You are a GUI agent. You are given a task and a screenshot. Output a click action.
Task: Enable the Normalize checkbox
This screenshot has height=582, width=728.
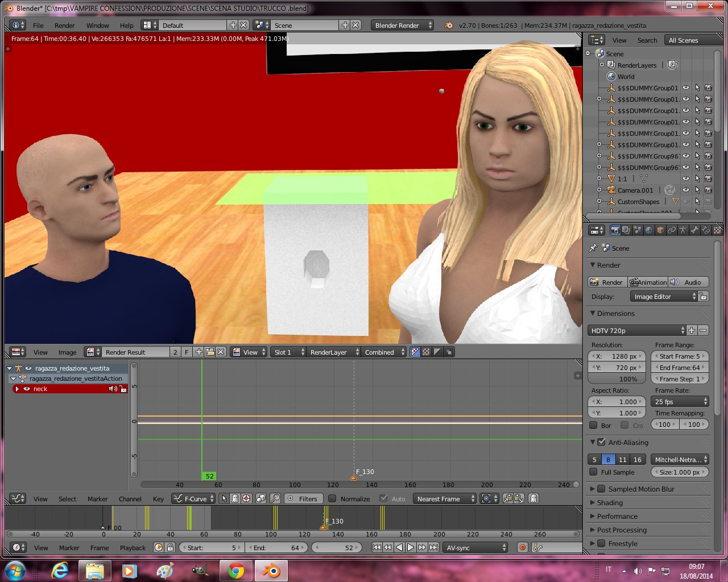pyautogui.click(x=333, y=498)
